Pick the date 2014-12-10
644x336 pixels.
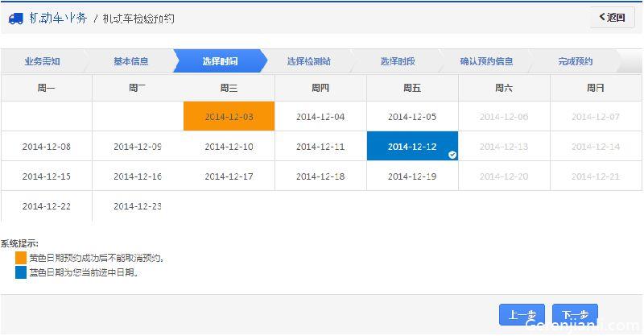pyautogui.click(x=229, y=147)
